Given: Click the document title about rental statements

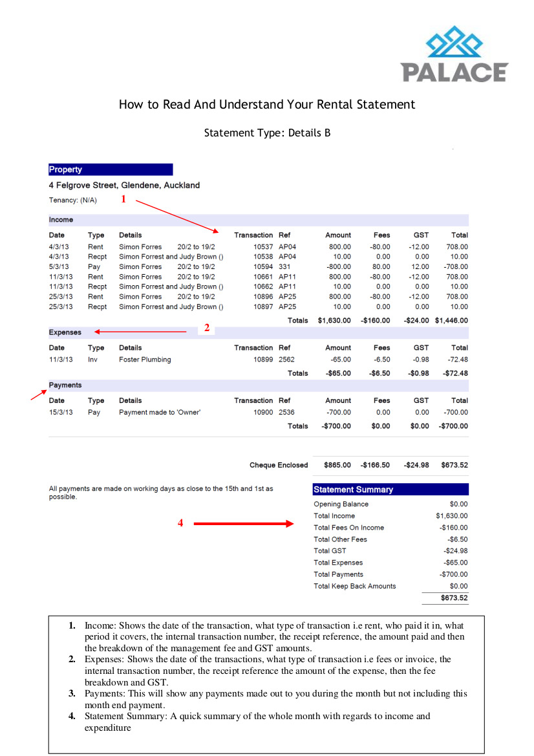Looking at the screenshot, I should coord(267,104).
